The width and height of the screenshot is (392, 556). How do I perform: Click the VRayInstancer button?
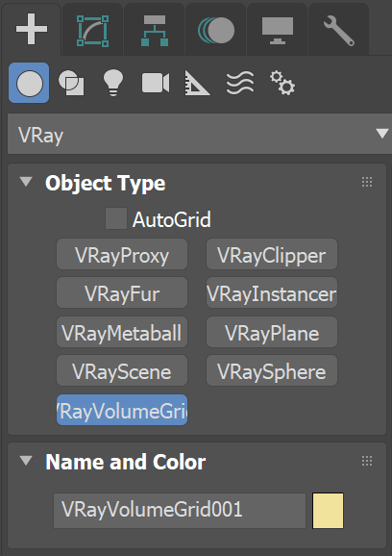click(x=272, y=292)
